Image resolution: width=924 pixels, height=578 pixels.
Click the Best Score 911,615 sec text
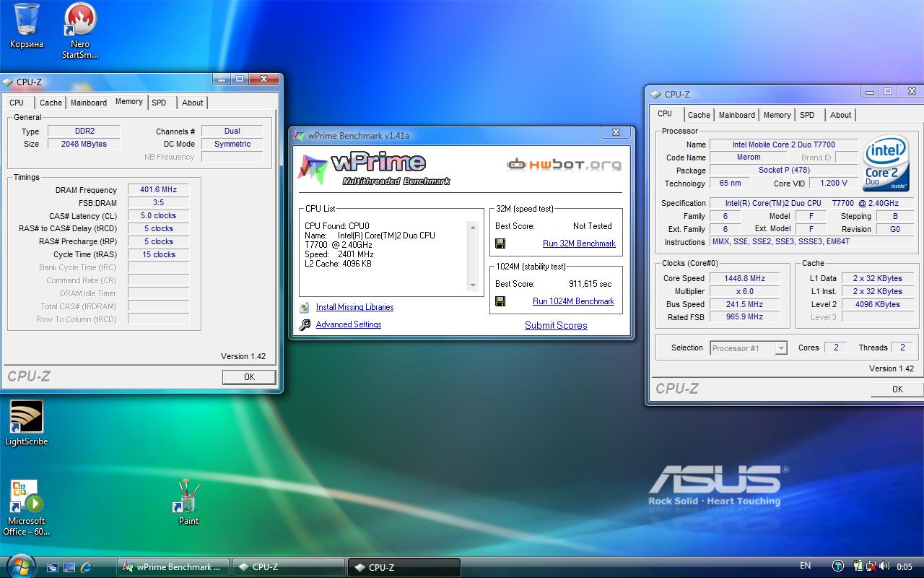coord(590,284)
